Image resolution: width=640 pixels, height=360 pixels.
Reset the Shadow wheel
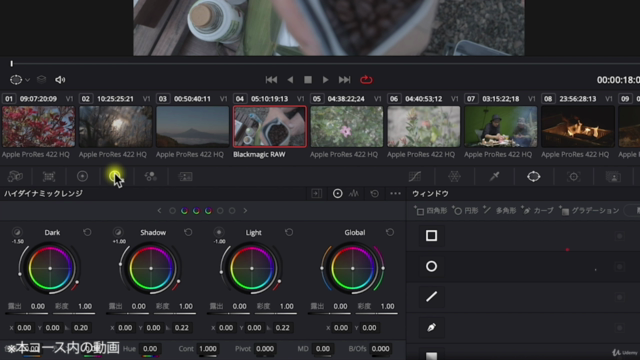[x=188, y=232]
